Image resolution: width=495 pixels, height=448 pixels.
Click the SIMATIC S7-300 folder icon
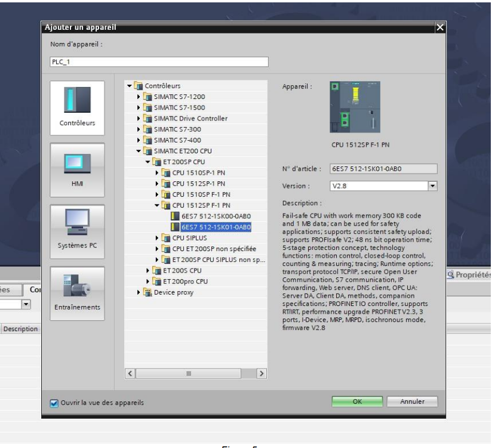[x=147, y=129]
